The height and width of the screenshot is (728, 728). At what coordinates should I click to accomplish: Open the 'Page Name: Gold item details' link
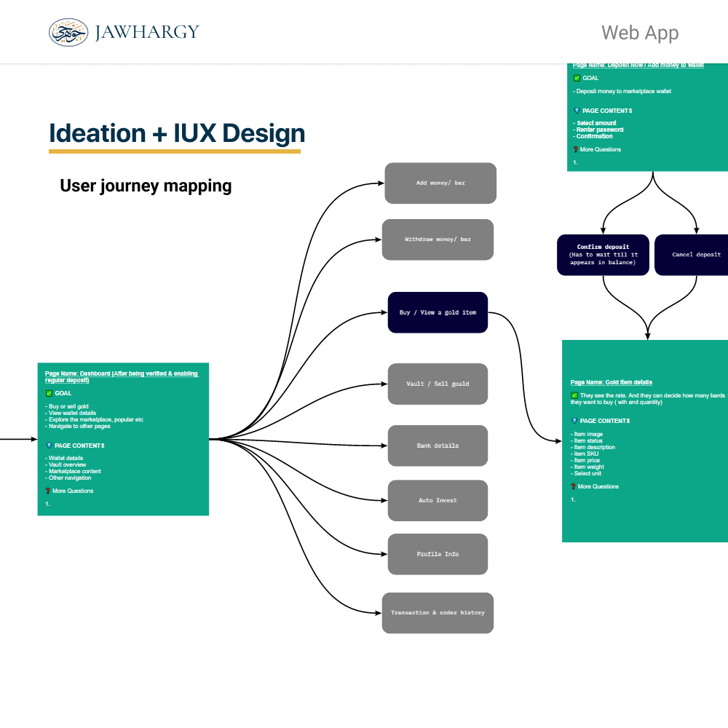click(x=612, y=382)
